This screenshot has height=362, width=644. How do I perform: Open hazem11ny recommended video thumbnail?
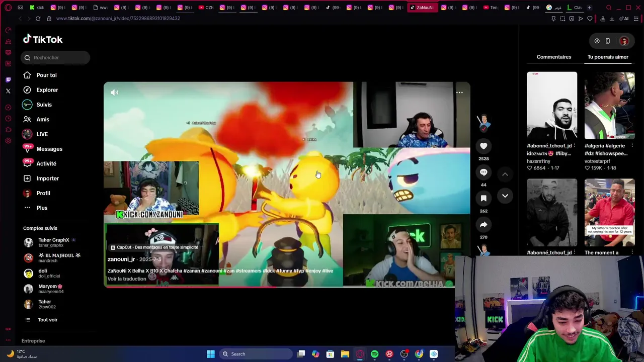552,105
